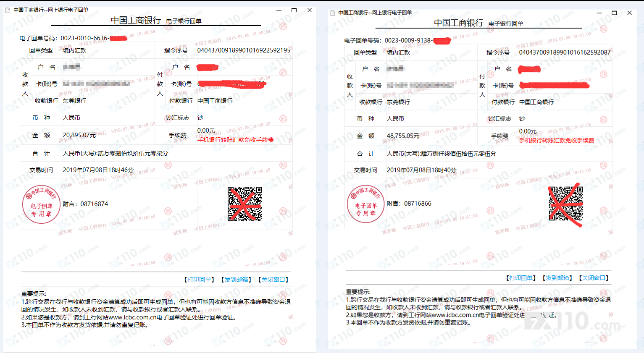Click the red 电子回单专用章 seal on the left receipt
Screen dimensions: 644x353
tap(41, 204)
